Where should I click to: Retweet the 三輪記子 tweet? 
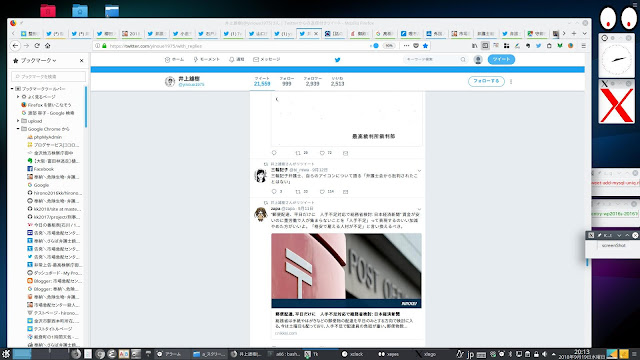pos(298,191)
